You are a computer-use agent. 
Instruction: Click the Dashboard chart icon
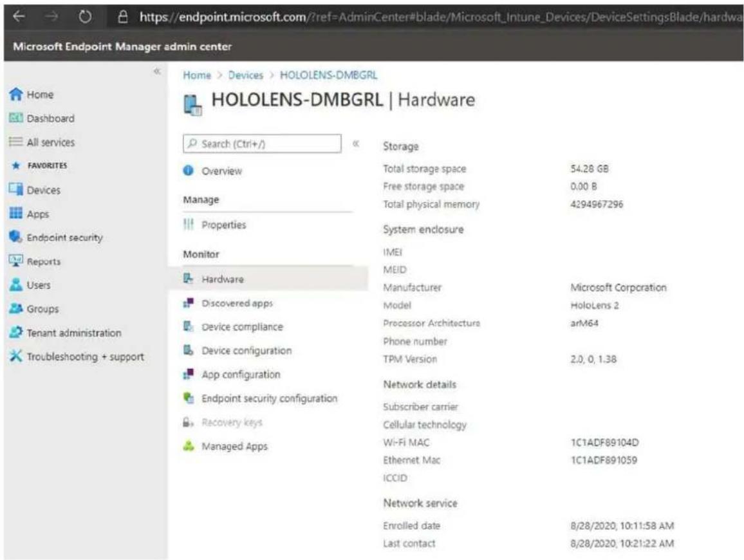pos(15,118)
